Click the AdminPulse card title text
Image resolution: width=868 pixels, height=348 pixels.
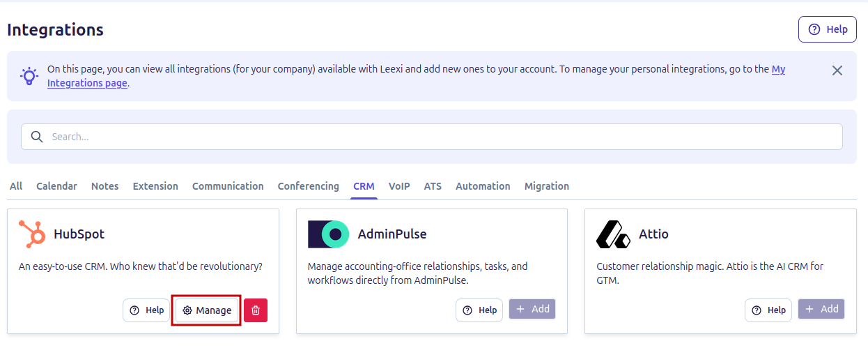pyautogui.click(x=392, y=234)
